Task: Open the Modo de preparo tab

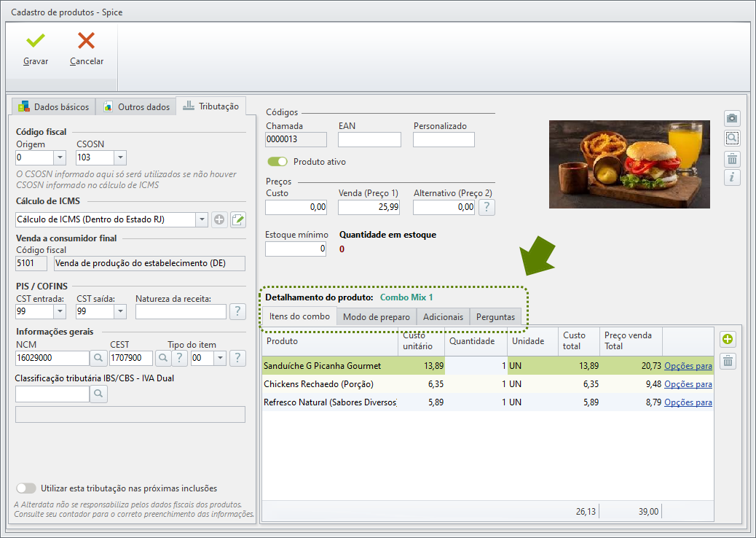Action: coord(377,317)
